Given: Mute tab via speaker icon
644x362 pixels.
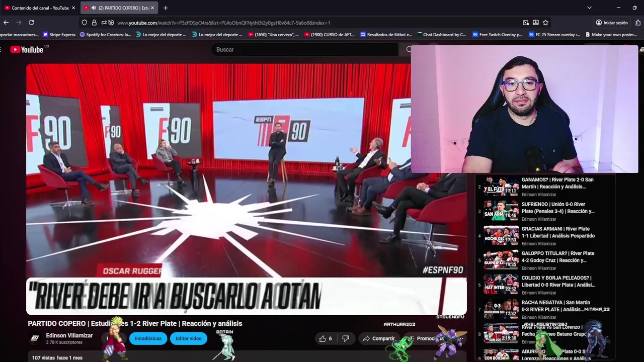Looking at the screenshot, I should coord(94,8).
